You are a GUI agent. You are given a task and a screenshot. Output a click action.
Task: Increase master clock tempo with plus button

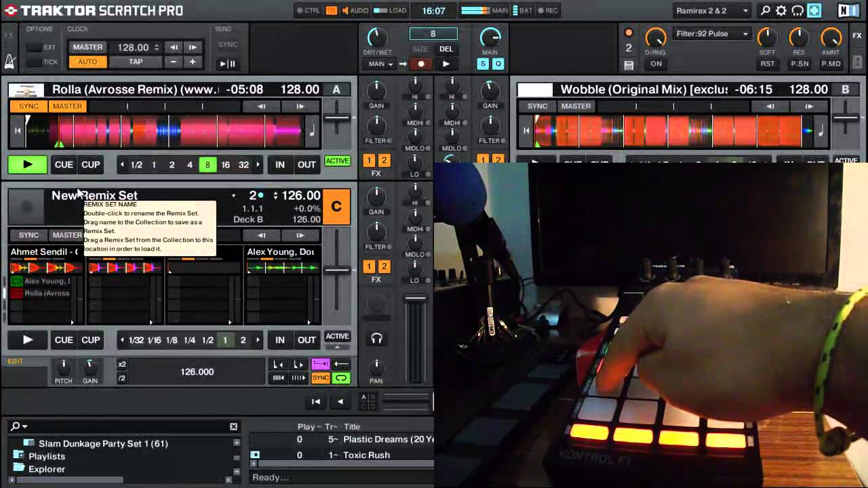pos(193,62)
